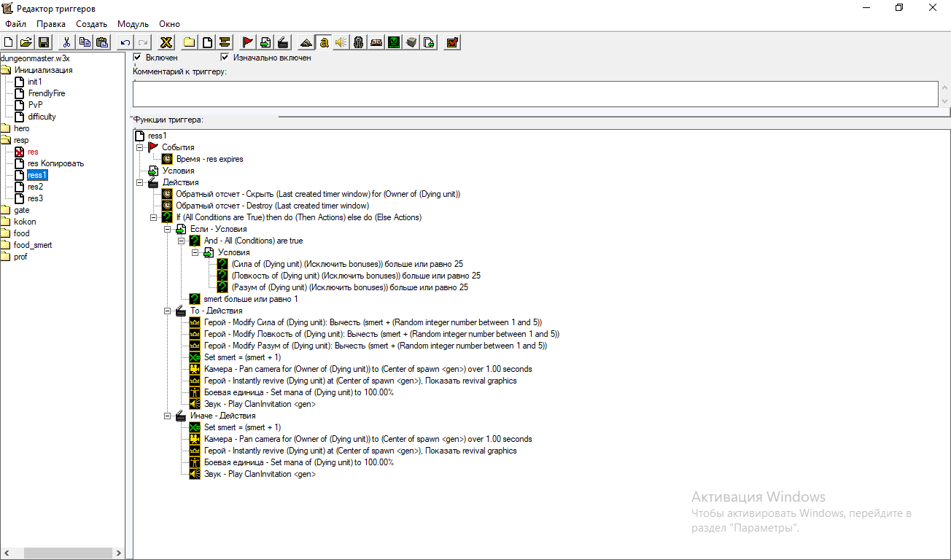Screen dimensions: 951x560
Task: Click the comment box scrollbar
Action: pyautogui.click(x=944, y=93)
